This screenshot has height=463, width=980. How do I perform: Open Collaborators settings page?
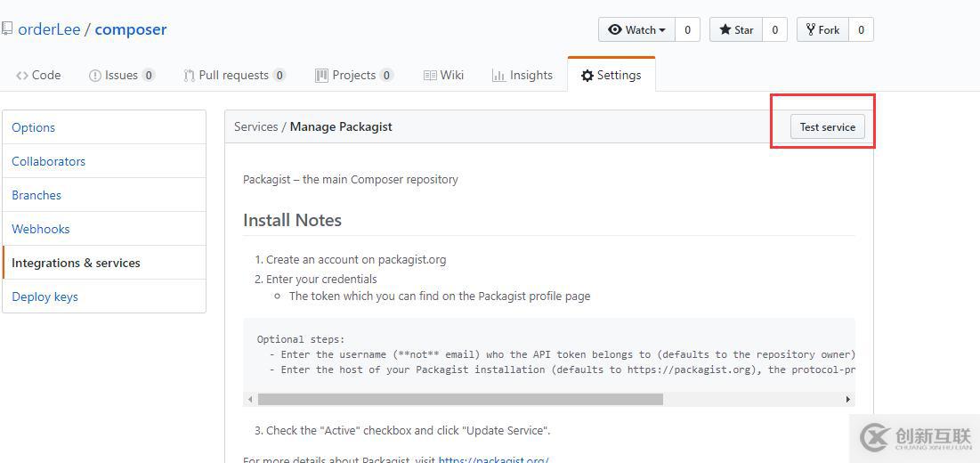click(104, 161)
